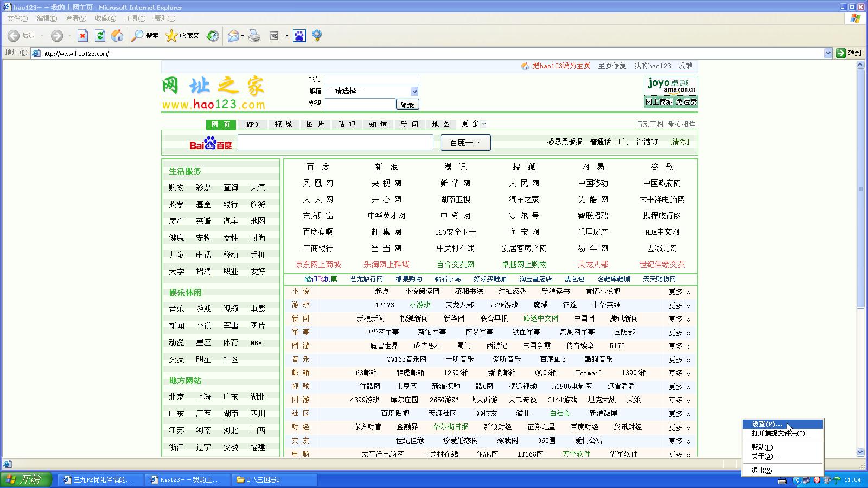Expand the 邮箱 请选择 dropdown
Image resolution: width=868 pixels, height=488 pixels.
pyautogui.click(x=414, y=91)
